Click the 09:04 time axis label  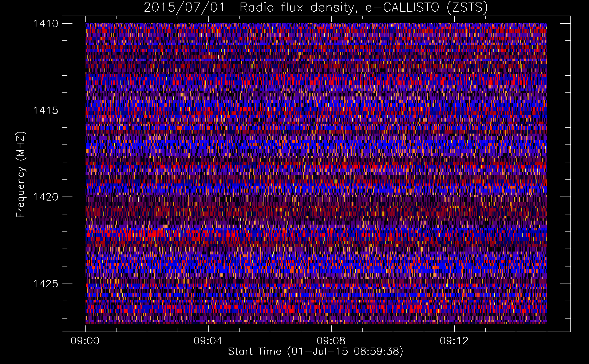coord(208,341)
